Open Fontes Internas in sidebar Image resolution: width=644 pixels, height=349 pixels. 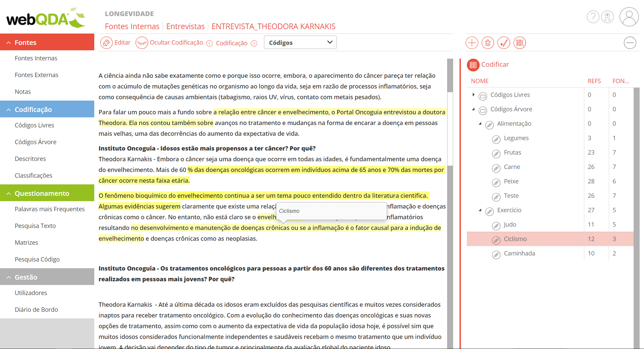tap(36, 58)
